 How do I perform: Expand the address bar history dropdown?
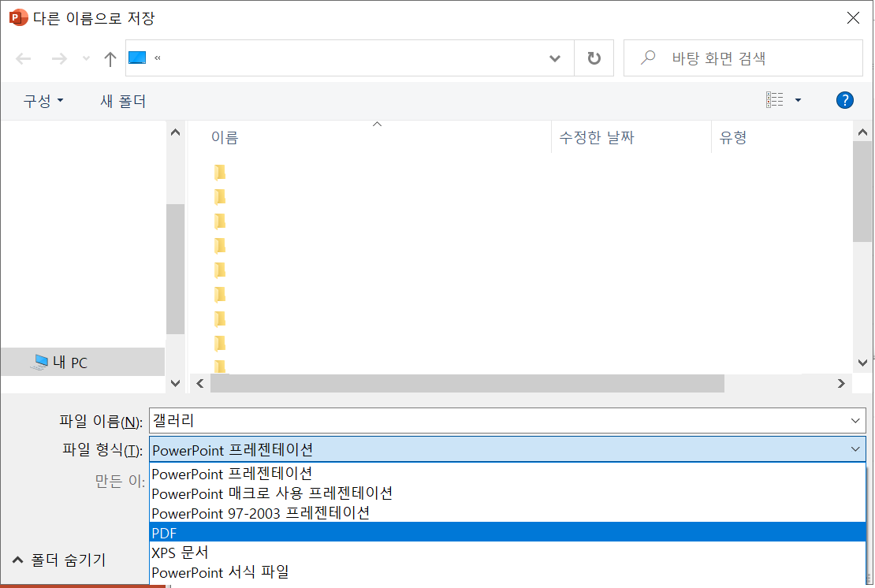(x=555, y=58)
